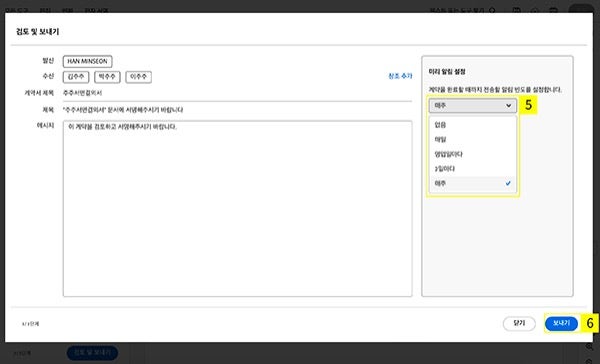Select '영업일마다' in the reminder list
The image size is (600, 364).
tap(473, 154)
